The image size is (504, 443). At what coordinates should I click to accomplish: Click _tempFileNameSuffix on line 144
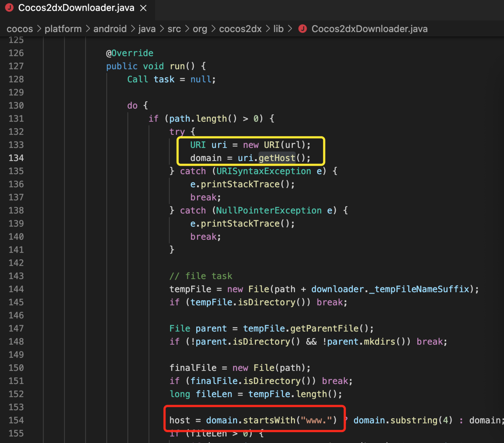pos(419,289)
